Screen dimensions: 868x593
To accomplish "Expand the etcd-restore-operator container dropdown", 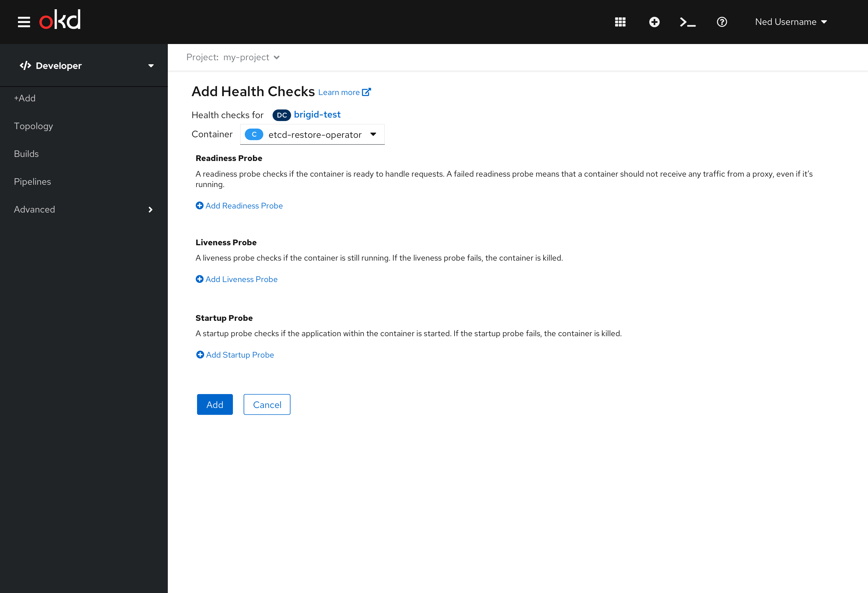I will (373, 134).
